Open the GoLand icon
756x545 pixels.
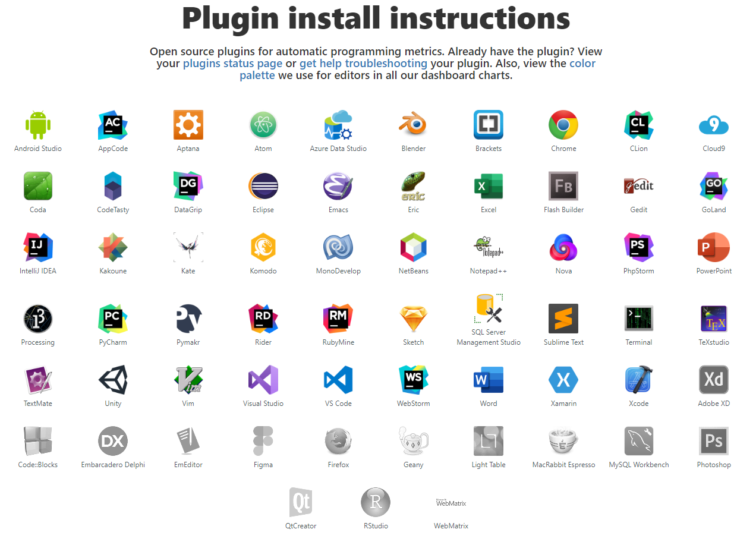714,186
